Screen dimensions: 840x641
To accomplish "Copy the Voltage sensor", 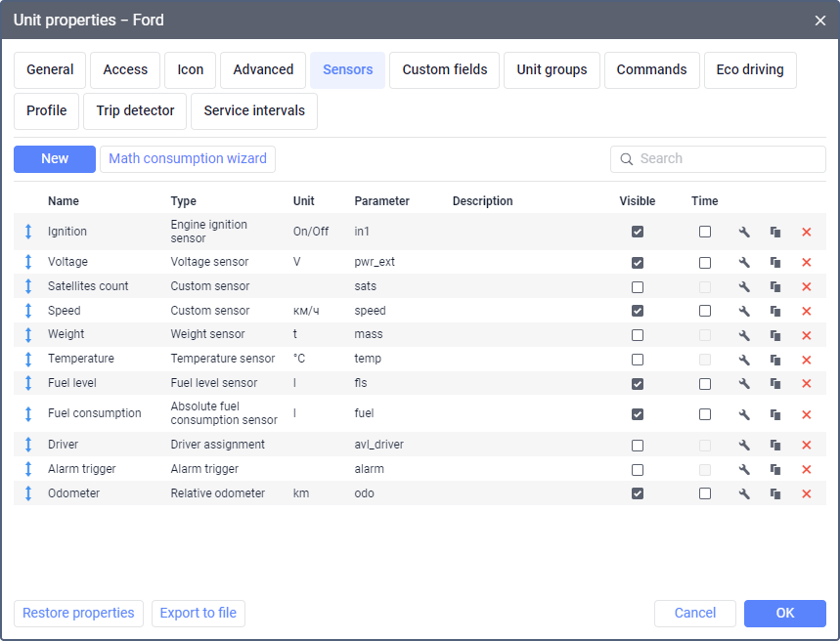I will [x=775, y=263].
